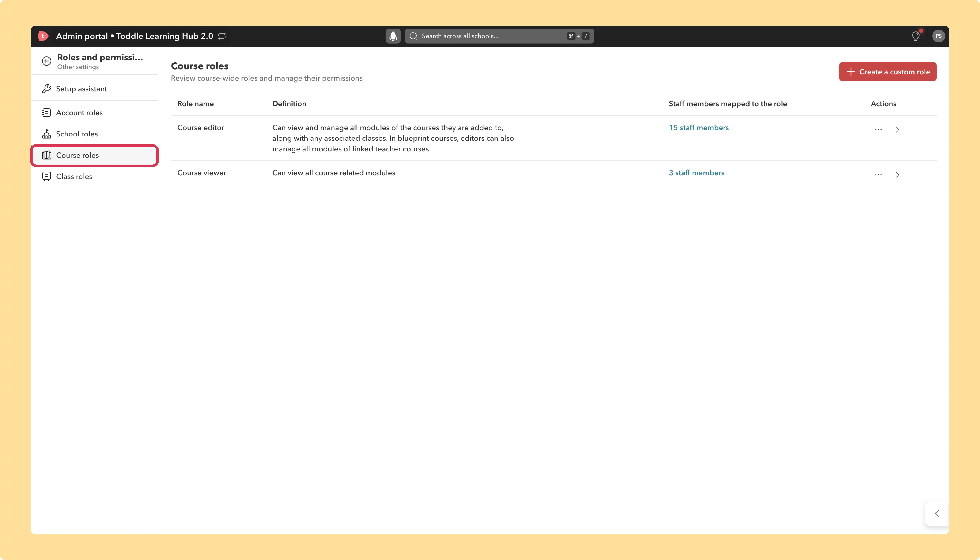Screen dimensions: 980x560
Task: Open the lightbulb notifications icon
Action: (916, 36)
